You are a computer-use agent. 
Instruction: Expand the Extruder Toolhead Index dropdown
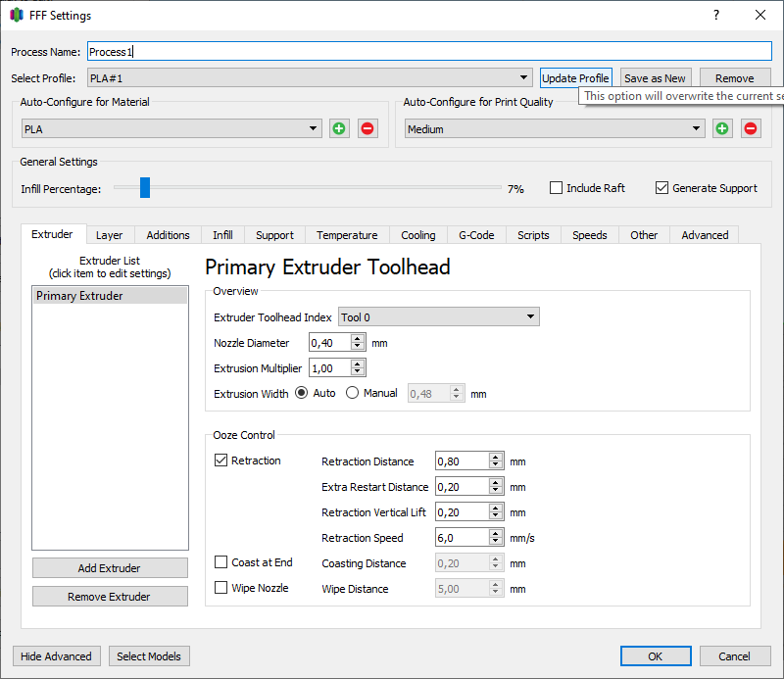[x=438, y=317]
